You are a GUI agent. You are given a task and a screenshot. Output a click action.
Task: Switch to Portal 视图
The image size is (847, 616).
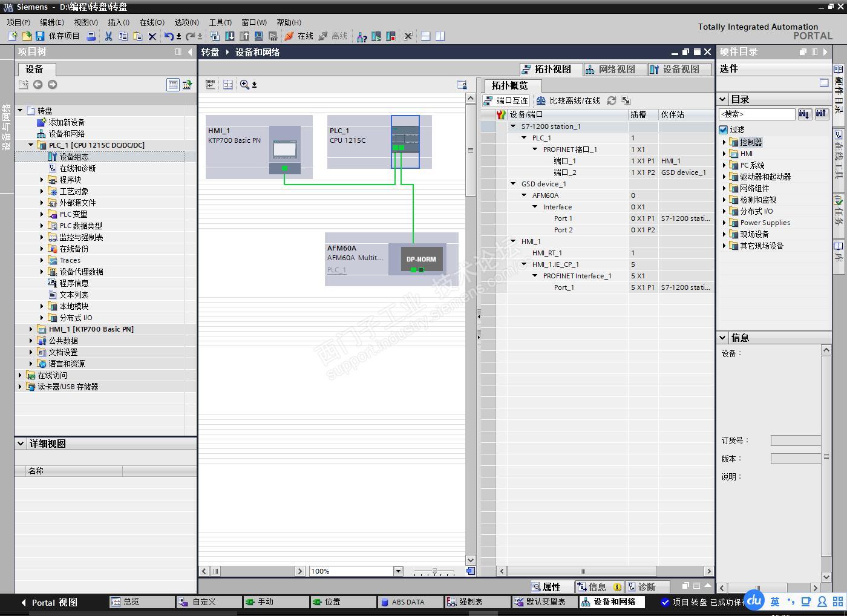point(49,603)
